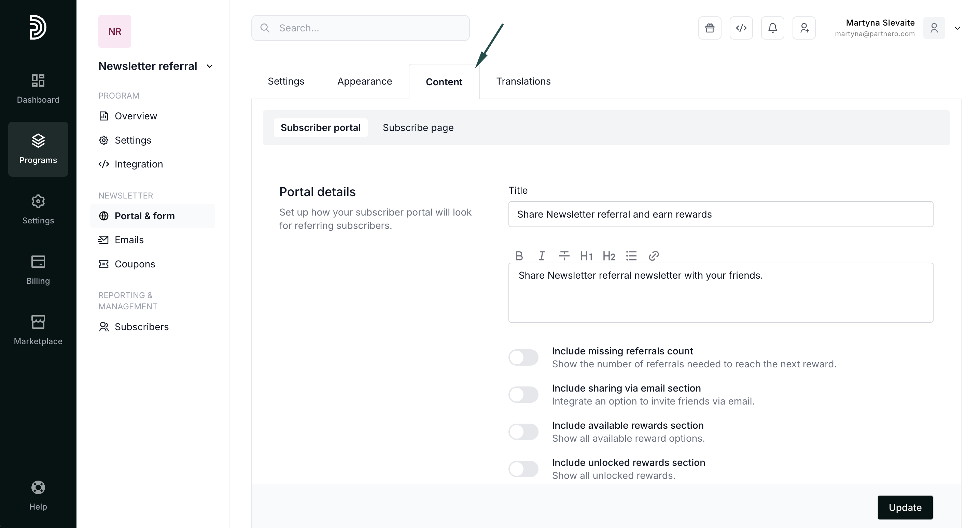Screen dimensions: 980x528
Task: Apply bold formatting in editor
Action: pyautogui.click(x=519, y=256)
